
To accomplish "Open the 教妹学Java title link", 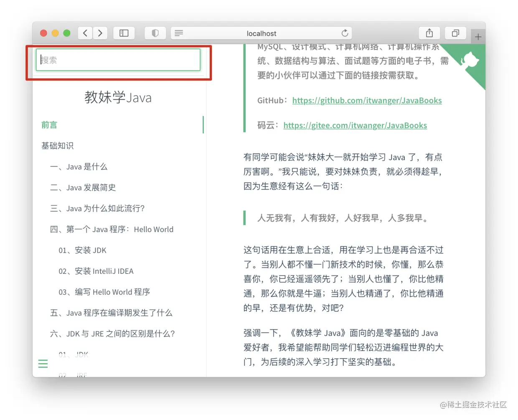I will 118,97.
